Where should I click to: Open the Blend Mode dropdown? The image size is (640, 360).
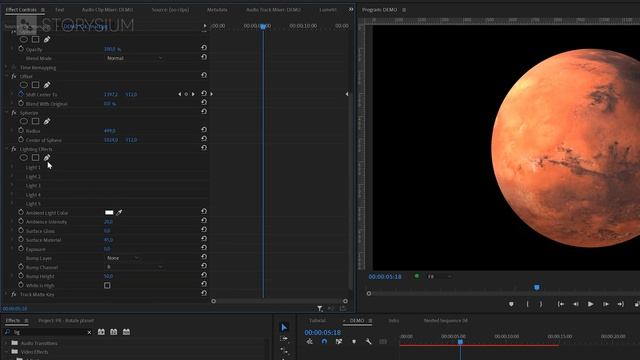pos(134,58)
